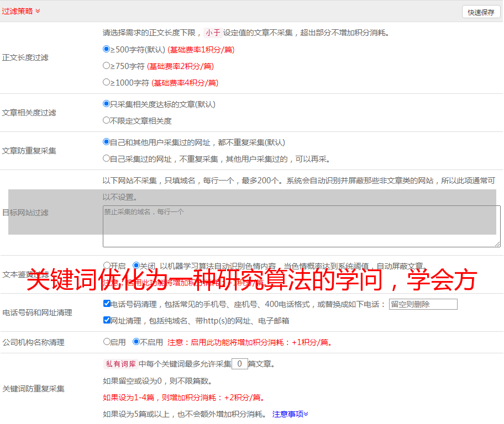Viewport: 504px width, 424px height.
Task: Select 关闭 for text content filter
Action: coord(136,266)
